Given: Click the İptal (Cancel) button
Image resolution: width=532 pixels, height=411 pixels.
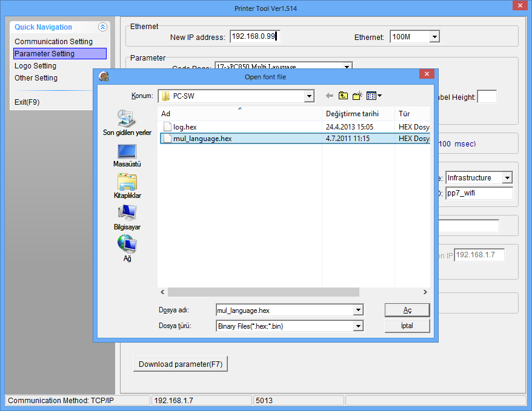Looking at the screenshot, I should click(407, 326).
